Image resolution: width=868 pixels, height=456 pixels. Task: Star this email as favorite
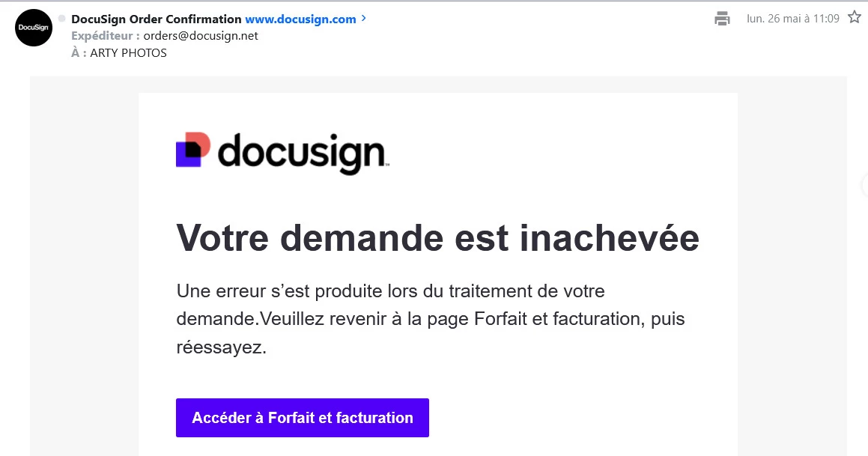[x=855, y=18]
